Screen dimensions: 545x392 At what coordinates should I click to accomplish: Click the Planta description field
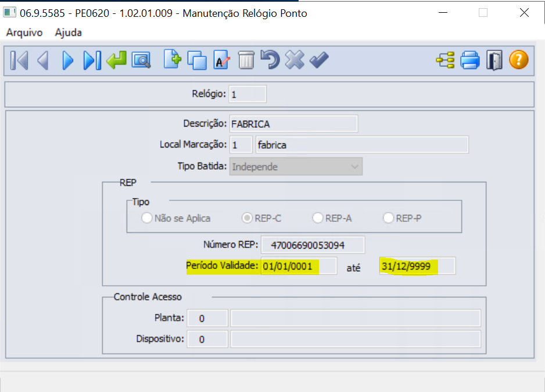click(356, 318)
